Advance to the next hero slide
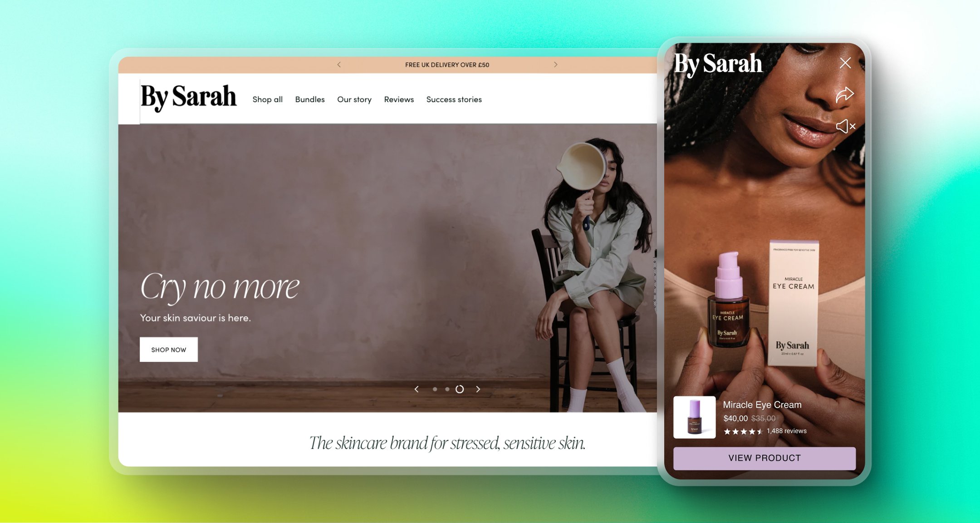 pyautogui.click(x=478, y=389)
